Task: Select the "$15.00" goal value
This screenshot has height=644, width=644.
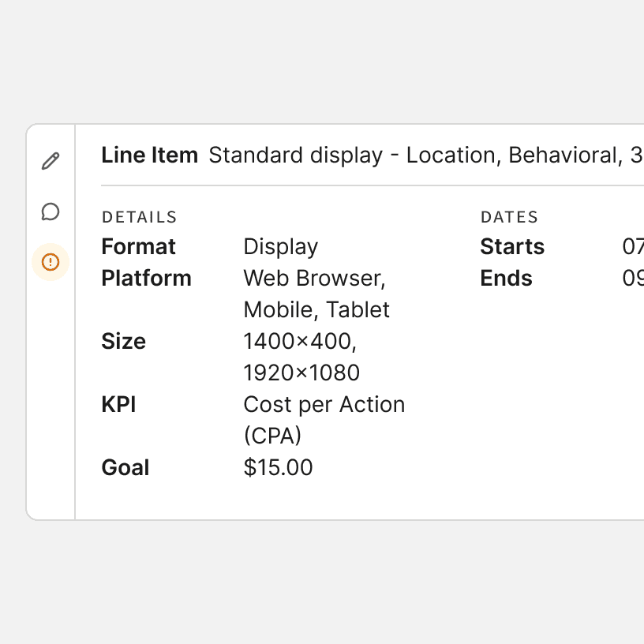Action: point(278,468)
